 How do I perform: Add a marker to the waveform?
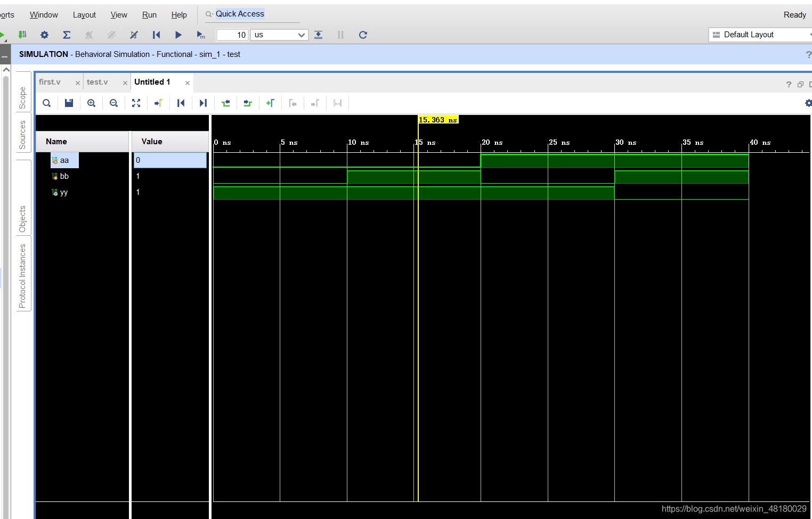tap(270, 103)
